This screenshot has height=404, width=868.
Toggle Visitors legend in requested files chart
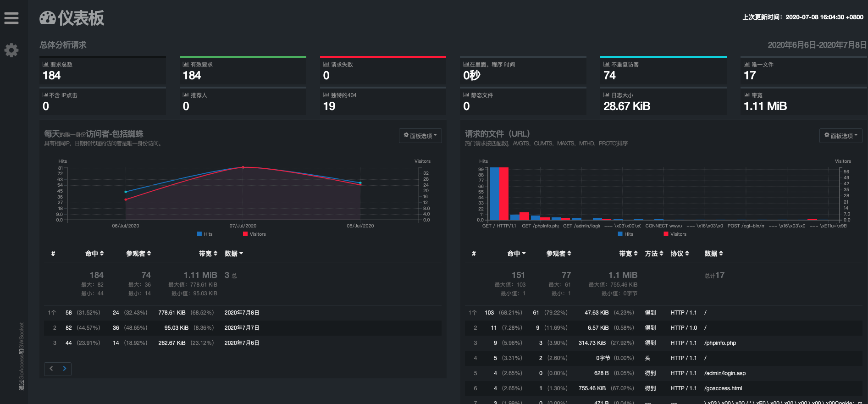coord(675,234)
